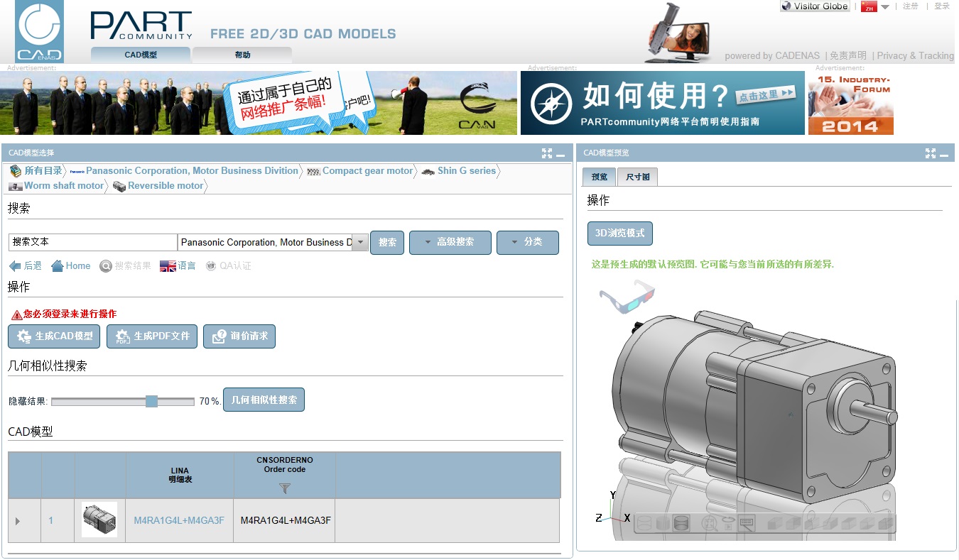This screenshot has width=959, height=560.
Task: Click the 网络推广条幅 advertisement banner
Action: [x=259, y=103]
